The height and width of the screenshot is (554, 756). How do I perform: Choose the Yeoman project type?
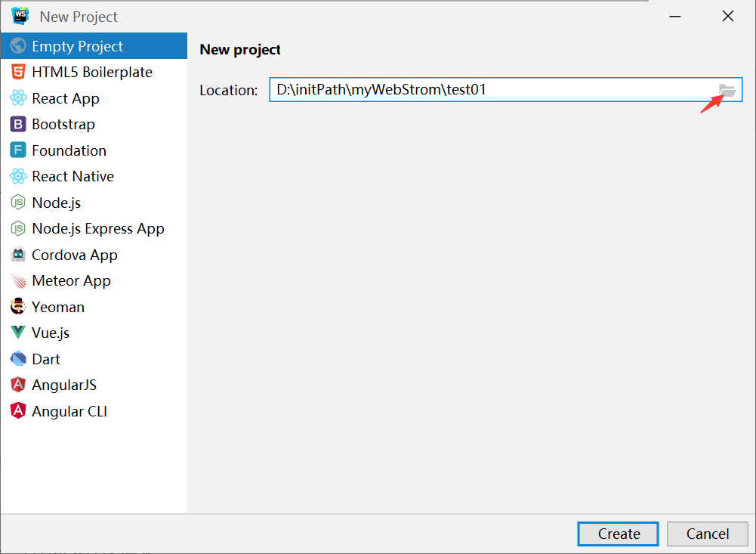(x=19, y=307)
